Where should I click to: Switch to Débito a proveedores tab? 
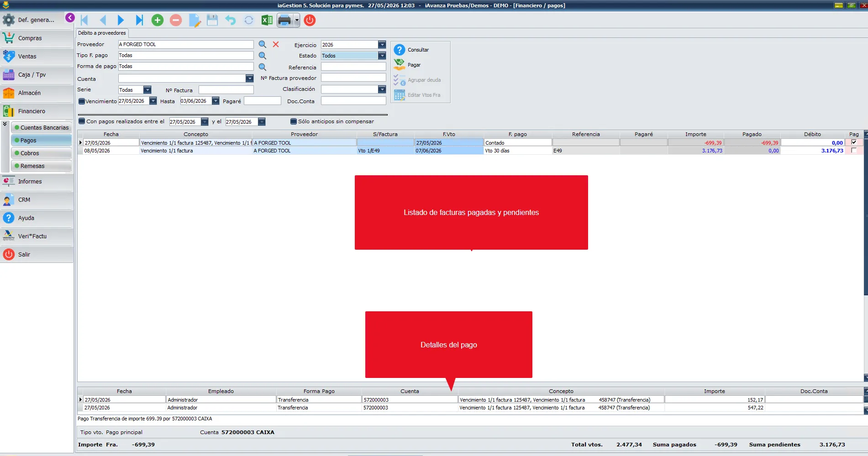[102, 33]
